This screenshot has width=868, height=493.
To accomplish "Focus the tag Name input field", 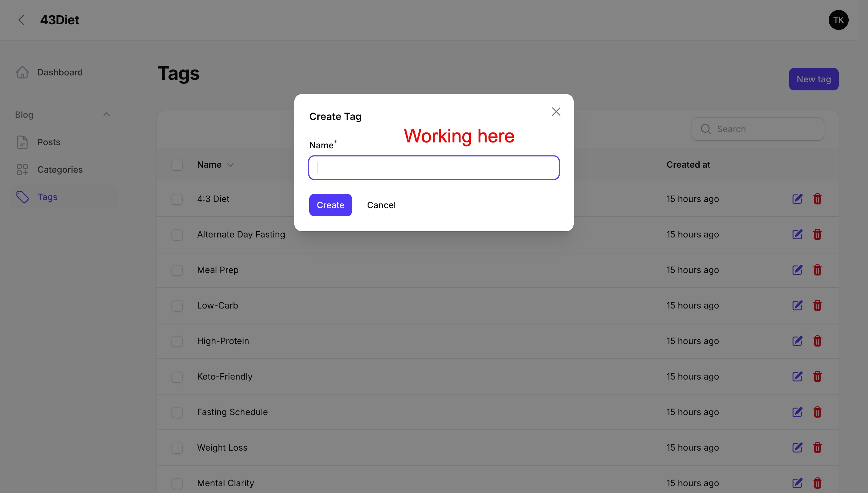I will pos(433,168).
